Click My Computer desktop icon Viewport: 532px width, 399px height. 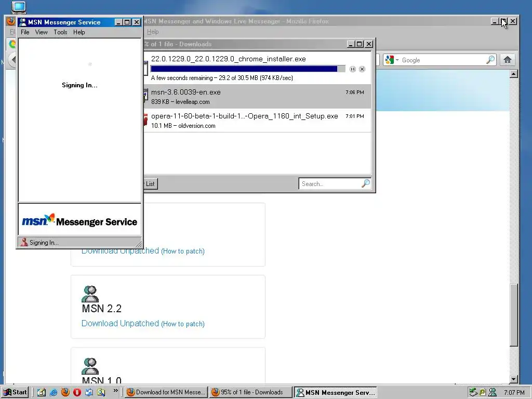(19, 7)
